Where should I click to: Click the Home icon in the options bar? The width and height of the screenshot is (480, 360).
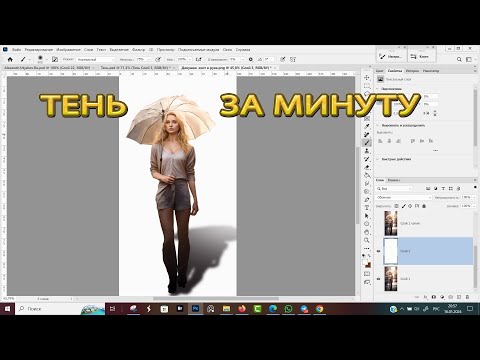coord(10,59)
